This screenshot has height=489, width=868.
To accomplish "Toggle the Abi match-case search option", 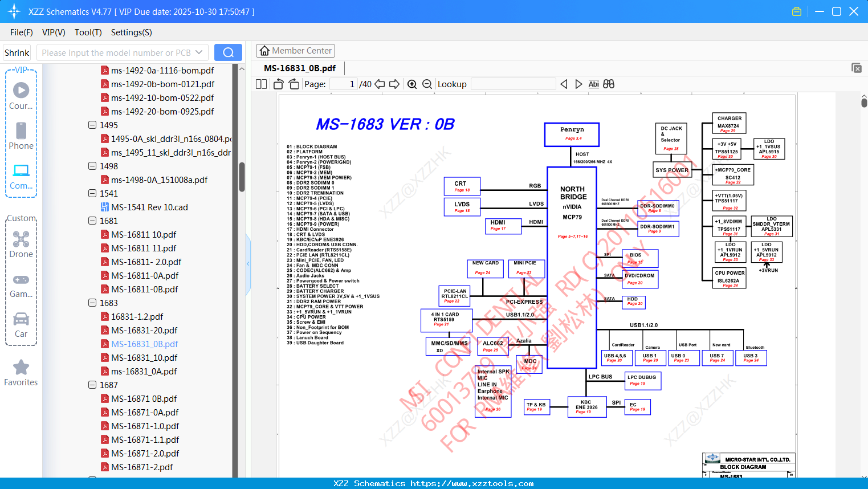I will click(x=593, y=84).
